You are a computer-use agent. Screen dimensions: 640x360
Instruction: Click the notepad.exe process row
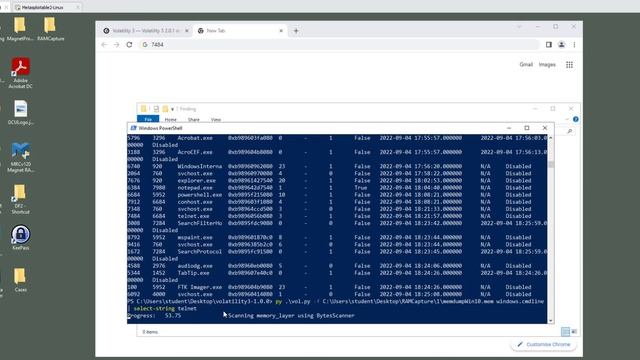(337, 188)
